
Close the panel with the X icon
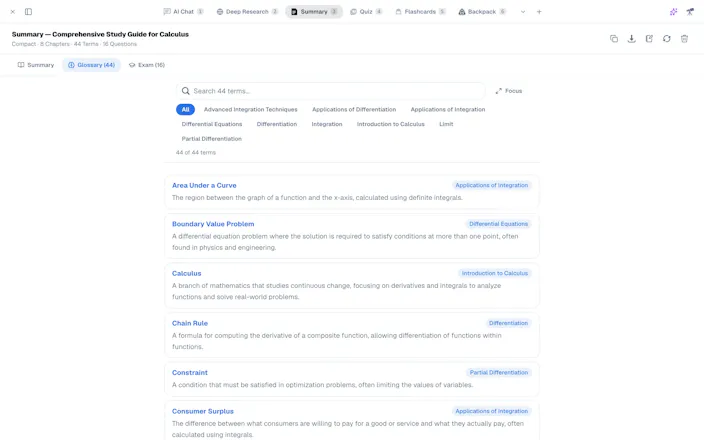coord(13,12)
